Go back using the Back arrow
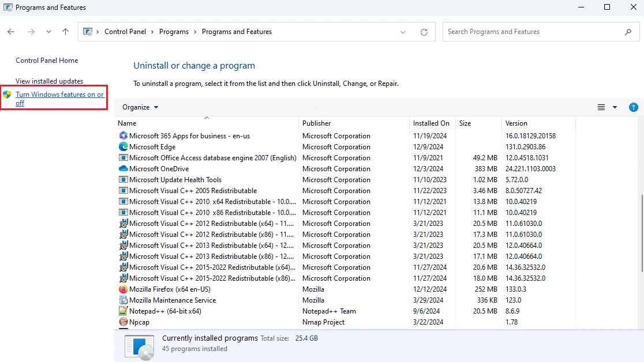 pos(11,32)
